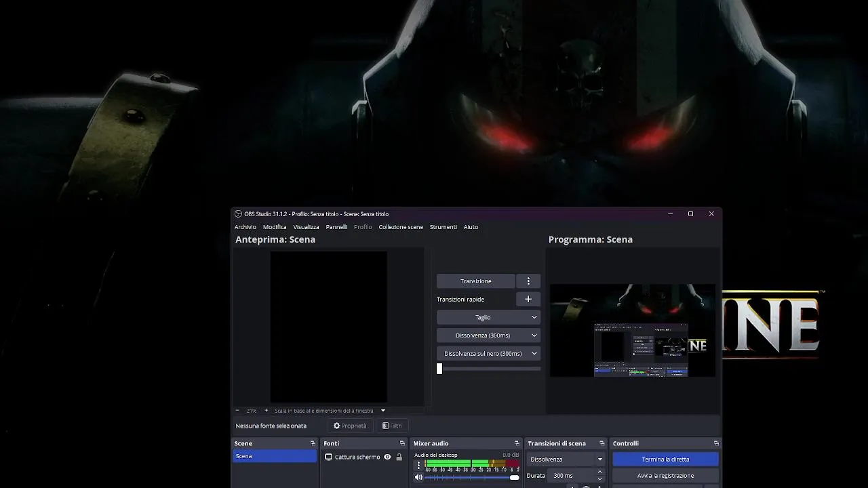The height and width of the screenshot is (488, 868).
Task: Open the Aiuto menu
Action: [471, 227]
